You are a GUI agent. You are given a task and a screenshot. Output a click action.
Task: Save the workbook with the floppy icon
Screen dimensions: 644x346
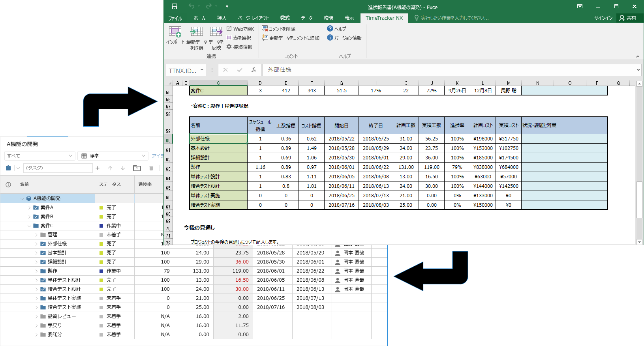[175, 6]
